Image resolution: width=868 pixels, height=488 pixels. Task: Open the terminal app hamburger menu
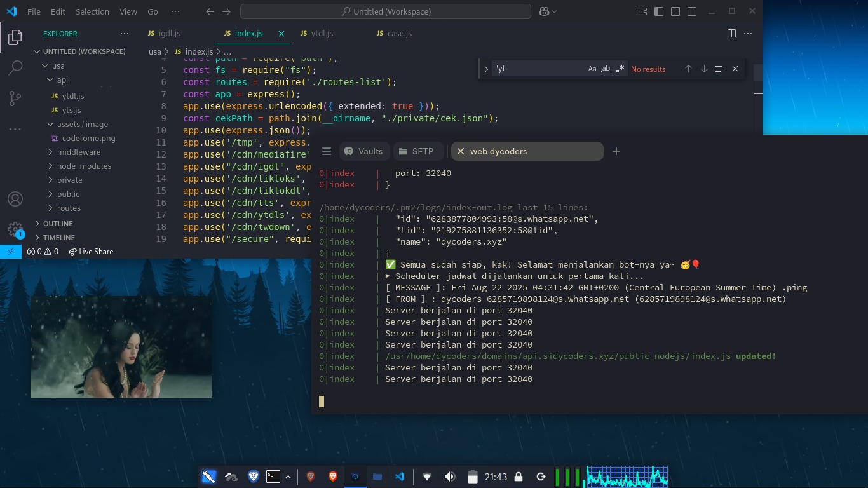click(327, 151)
